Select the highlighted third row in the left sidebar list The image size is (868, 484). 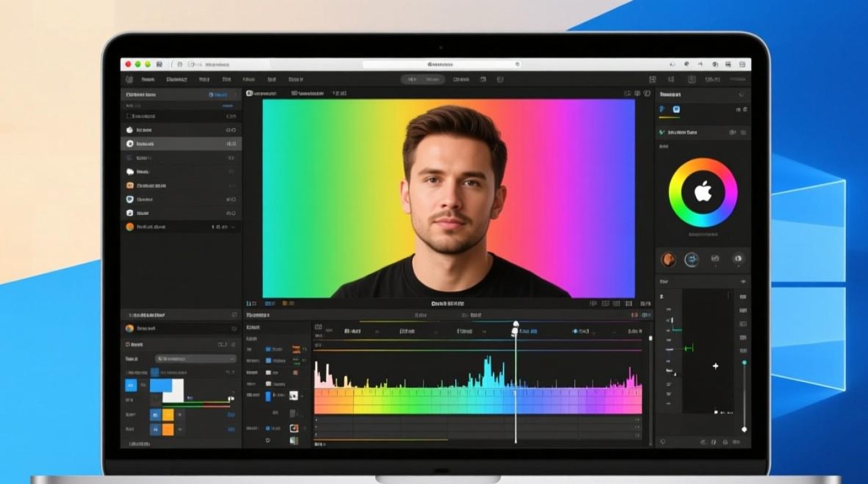181,144
